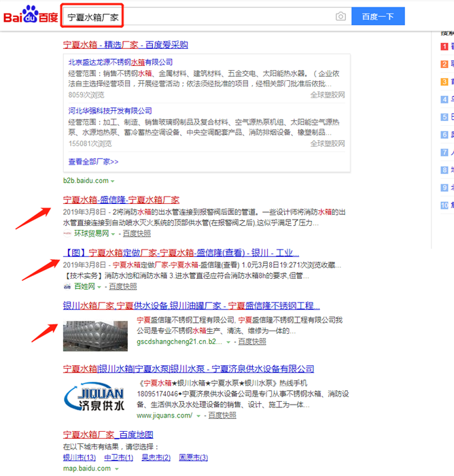The height and width of the screenshot is (476, 454).
Task: Expand dropdown arrow beside 百姓网
Action: [x=99, y=287]
